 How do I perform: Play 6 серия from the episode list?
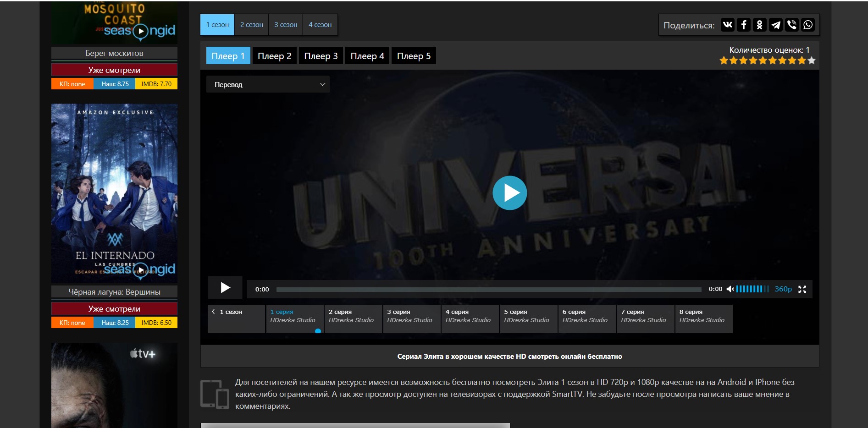click(x=587, y=318)
